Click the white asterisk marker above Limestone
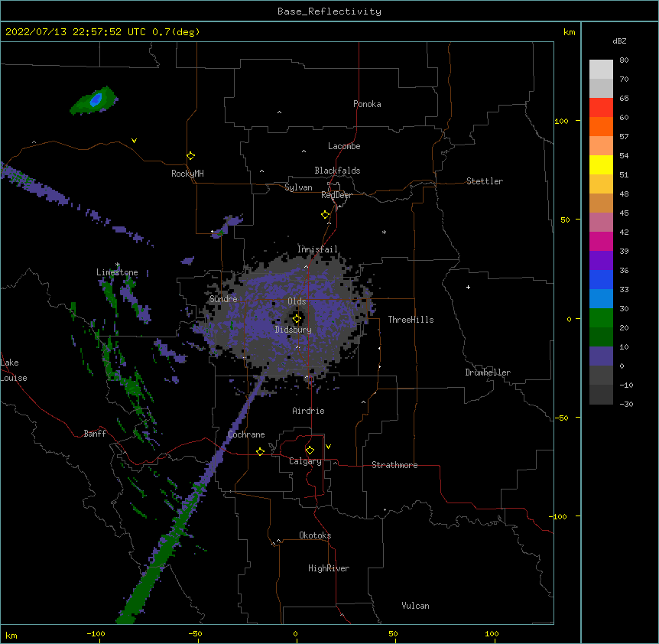 (x=118, y=265)
